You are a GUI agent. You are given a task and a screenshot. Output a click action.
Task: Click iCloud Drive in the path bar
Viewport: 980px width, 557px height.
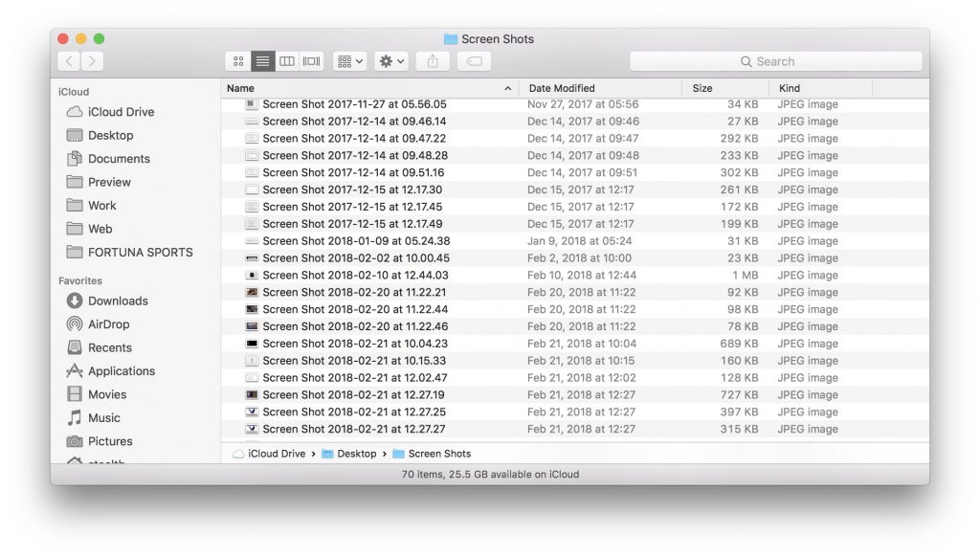276,454
